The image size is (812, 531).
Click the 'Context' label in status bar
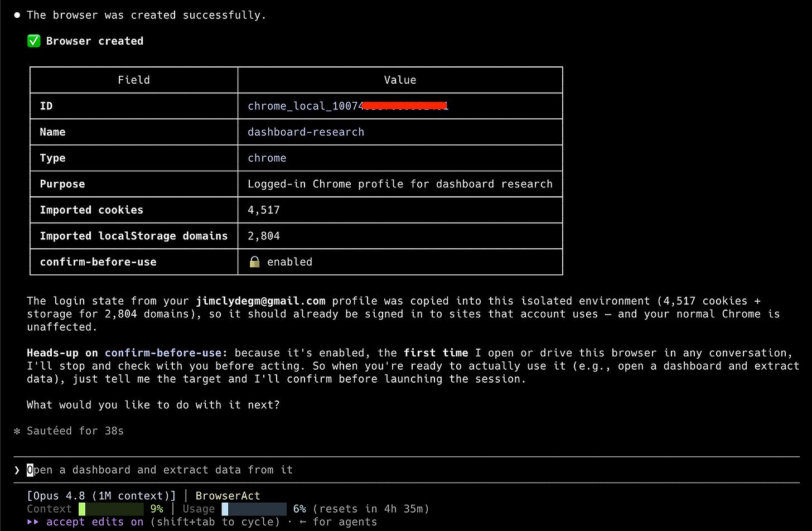49,509
